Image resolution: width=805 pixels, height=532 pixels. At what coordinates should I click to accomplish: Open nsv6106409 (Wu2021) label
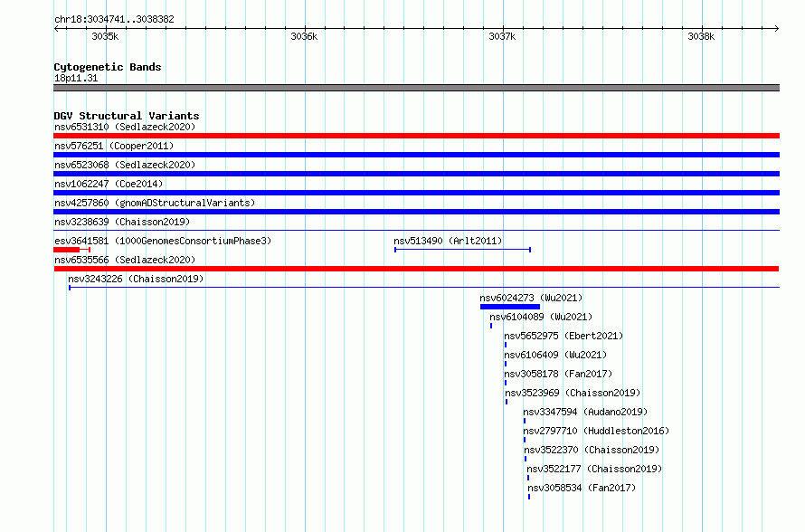555,355
